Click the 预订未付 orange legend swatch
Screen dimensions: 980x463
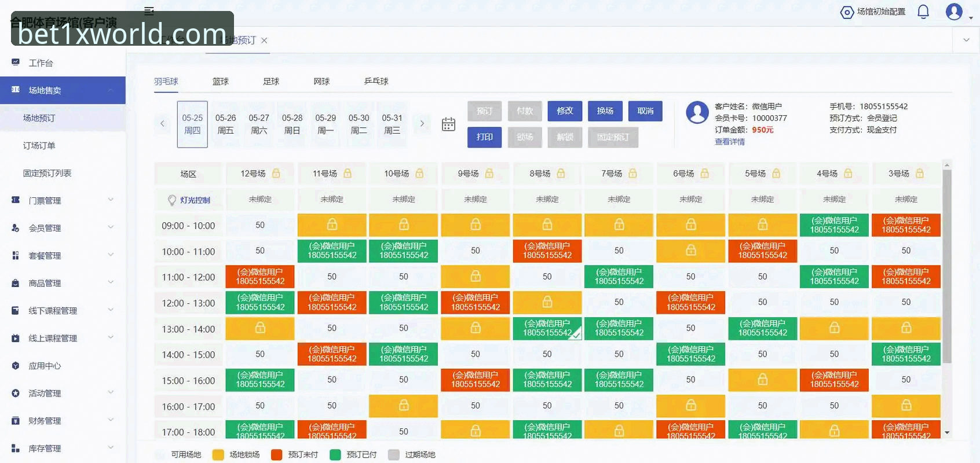click(277, 455)
